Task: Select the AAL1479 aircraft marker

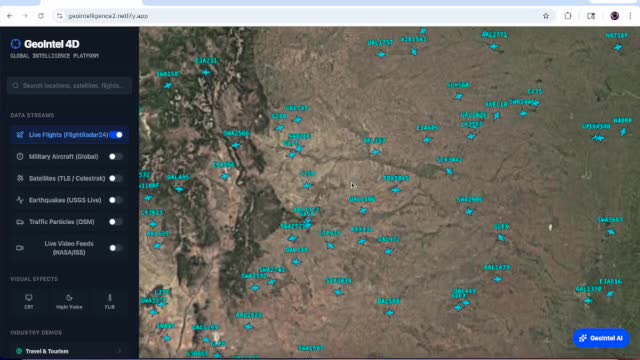Action: (x=498, y=280)
